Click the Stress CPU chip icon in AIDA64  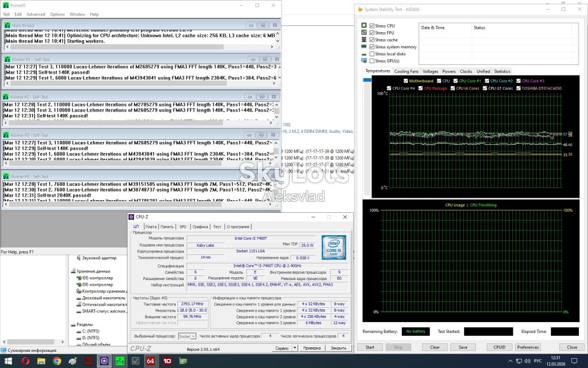coord(363,25)
